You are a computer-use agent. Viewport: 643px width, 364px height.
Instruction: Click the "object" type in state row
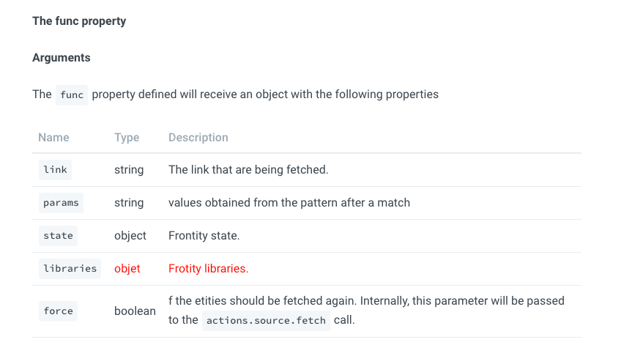click(x=130, y=236)
